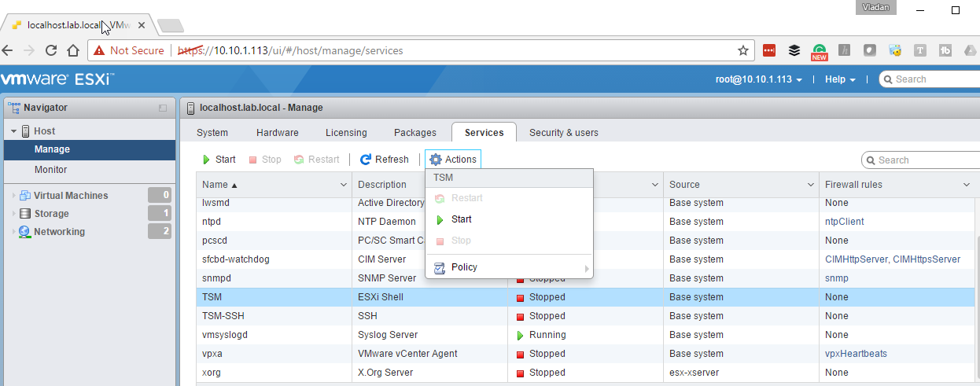Open Name column dropdown arrow
The image size is (980, 386).
coord(343,185)
